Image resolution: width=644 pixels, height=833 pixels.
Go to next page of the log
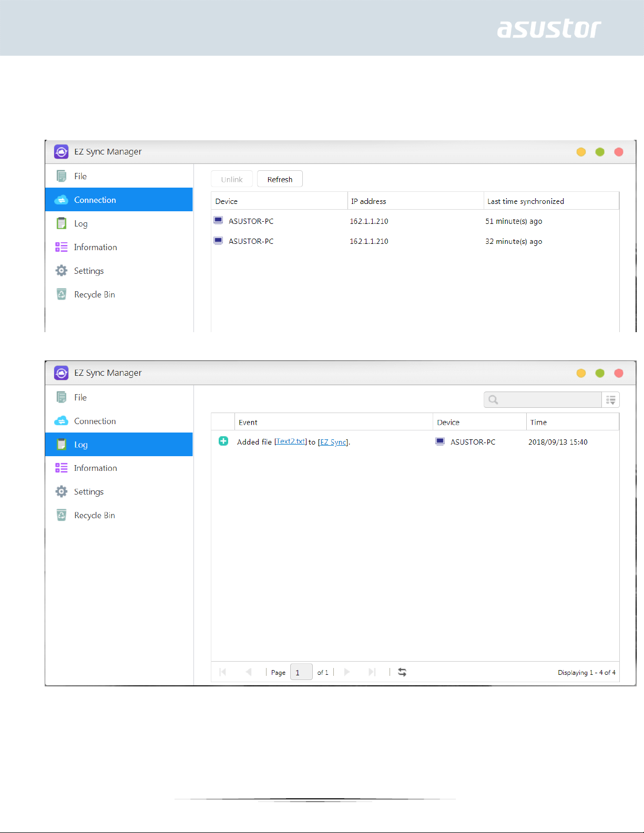347,672
